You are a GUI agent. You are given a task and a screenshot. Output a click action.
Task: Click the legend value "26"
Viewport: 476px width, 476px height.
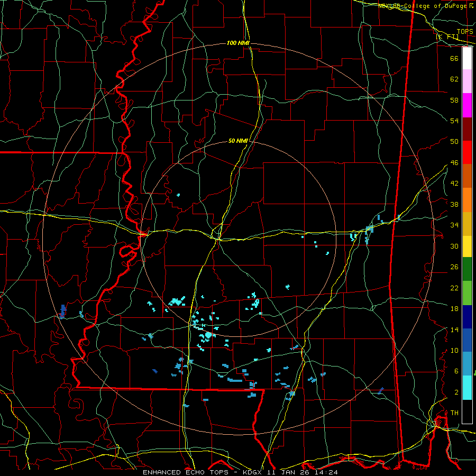[x=454, y=267]
